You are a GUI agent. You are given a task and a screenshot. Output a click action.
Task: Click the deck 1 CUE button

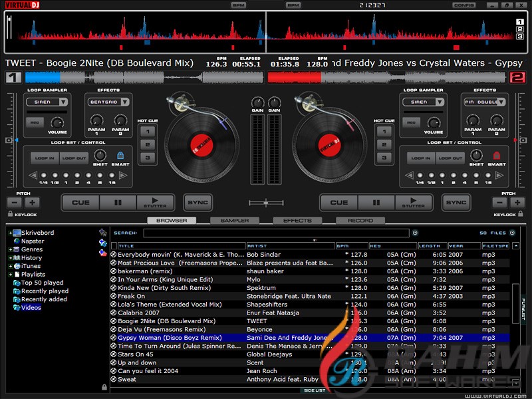80,203
